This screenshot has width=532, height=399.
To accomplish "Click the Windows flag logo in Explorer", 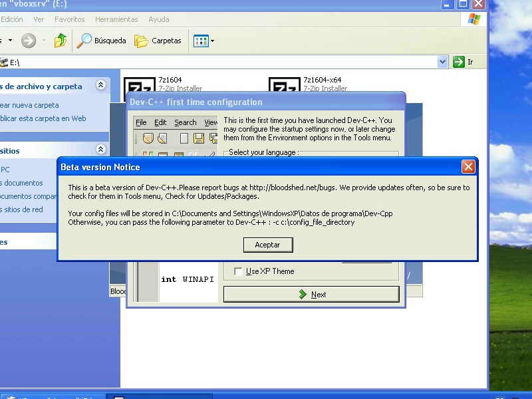I will click(474, 19).
